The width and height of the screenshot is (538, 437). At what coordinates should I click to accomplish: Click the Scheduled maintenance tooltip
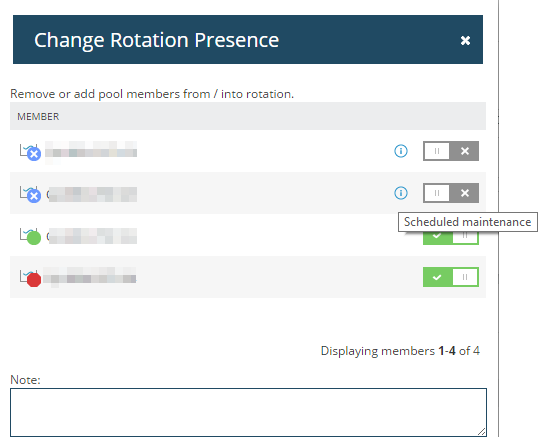(x=468, y=222)
